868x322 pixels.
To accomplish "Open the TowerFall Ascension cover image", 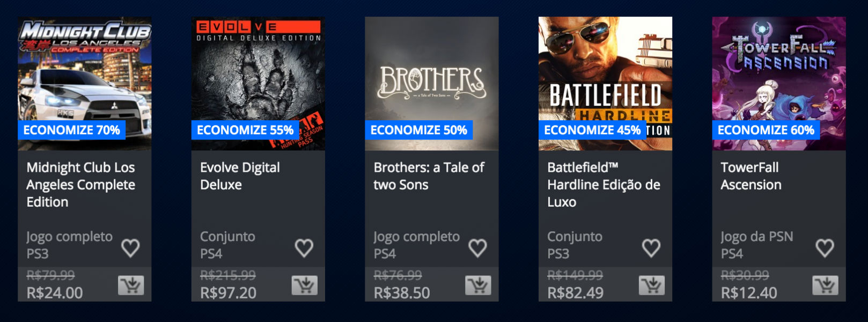I will click(779, 83).
